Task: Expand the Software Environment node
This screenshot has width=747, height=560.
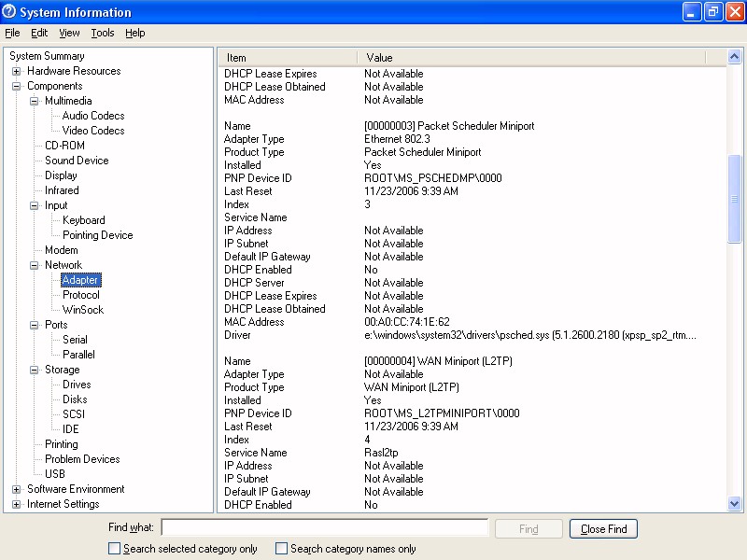Action: click(17, 489)
